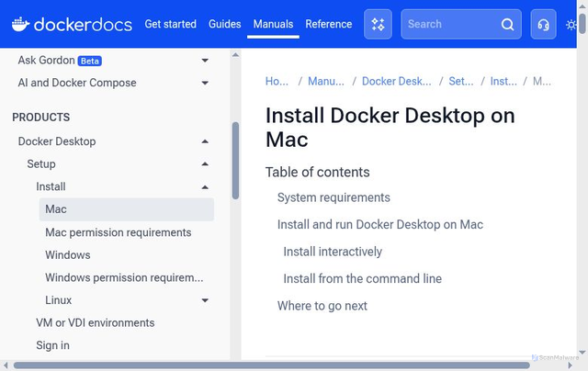Collapse the Setup section arrow
The height and width of the screenshot is (371, 588).
click(205, 164)
